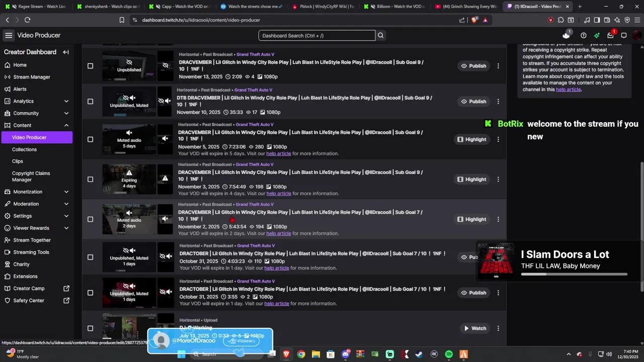Viewport: 644px width, 362px height.
Task: Go to Home in sidebar
Action: [x=36, y=65]
